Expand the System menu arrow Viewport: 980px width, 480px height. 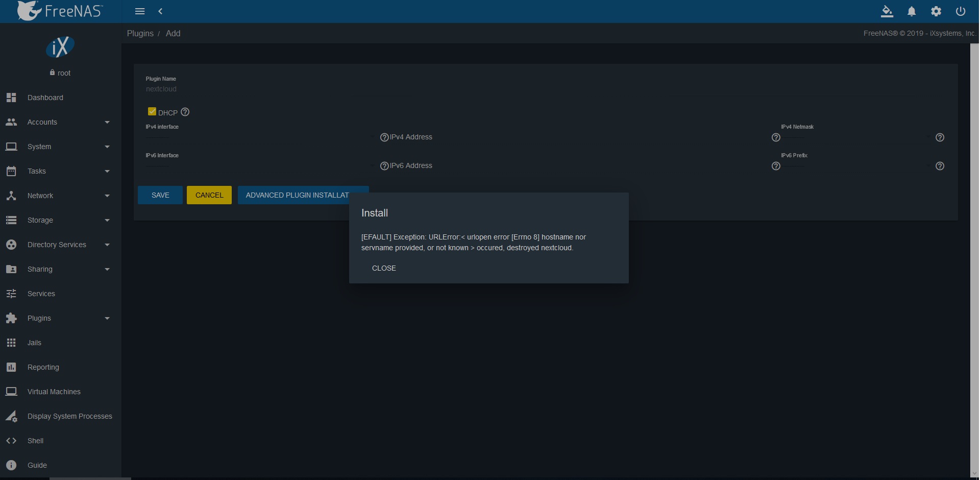[x=107, y=147]
